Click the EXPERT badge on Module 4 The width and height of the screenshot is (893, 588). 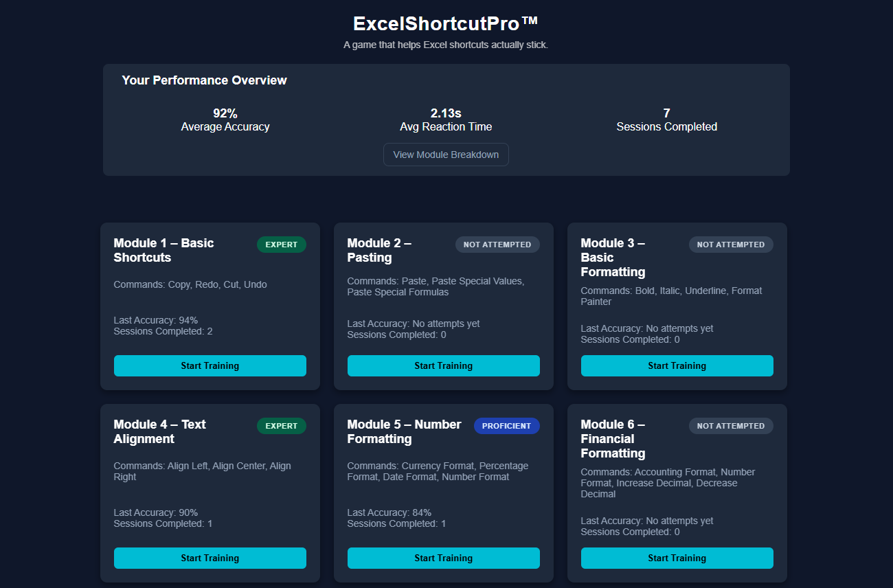coord(282,425)
